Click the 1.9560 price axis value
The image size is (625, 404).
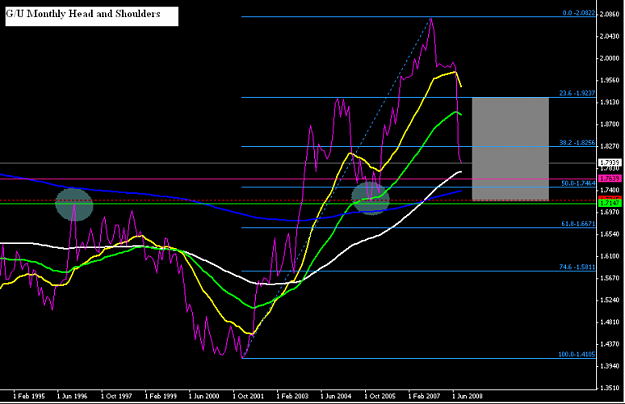pos(609,80)
